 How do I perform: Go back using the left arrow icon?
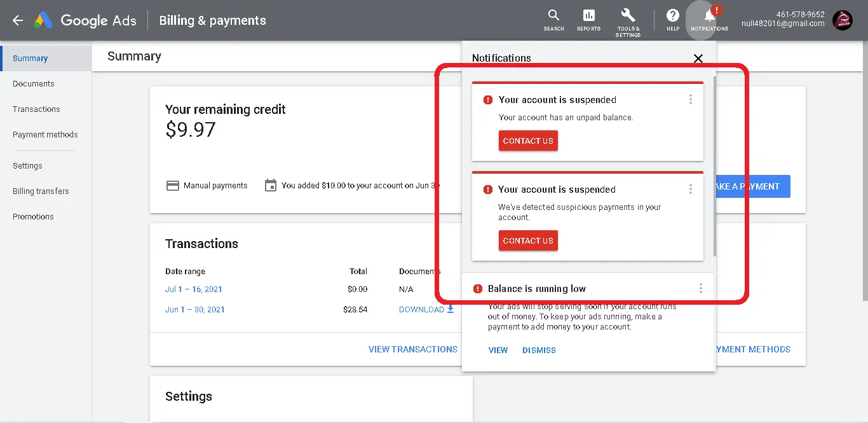tap(18, 20)
